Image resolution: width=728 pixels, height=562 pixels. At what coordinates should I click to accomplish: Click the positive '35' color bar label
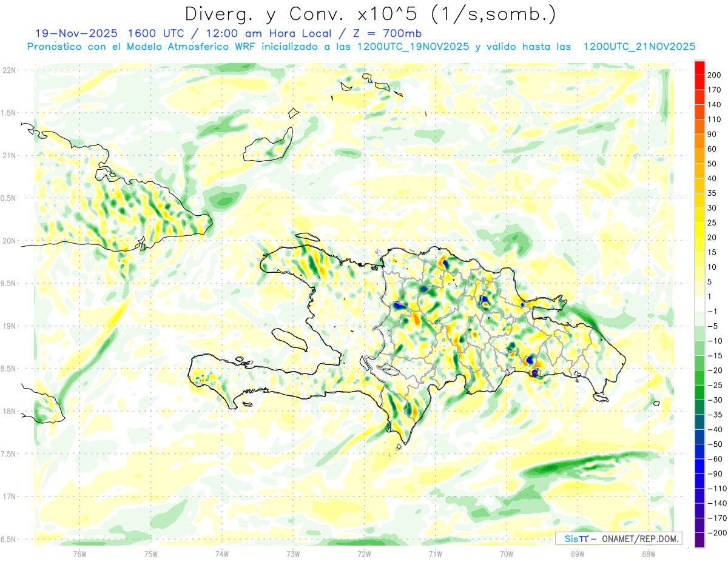click(712, 193)
